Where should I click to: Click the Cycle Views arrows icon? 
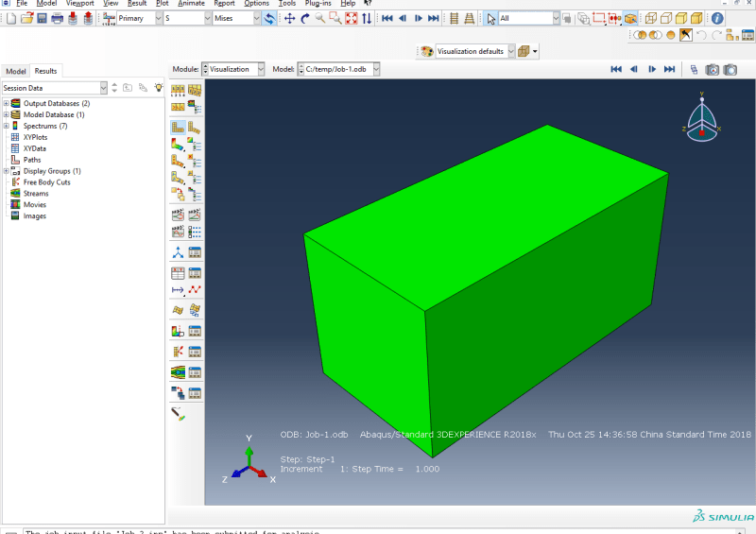(x=367, y=18)
